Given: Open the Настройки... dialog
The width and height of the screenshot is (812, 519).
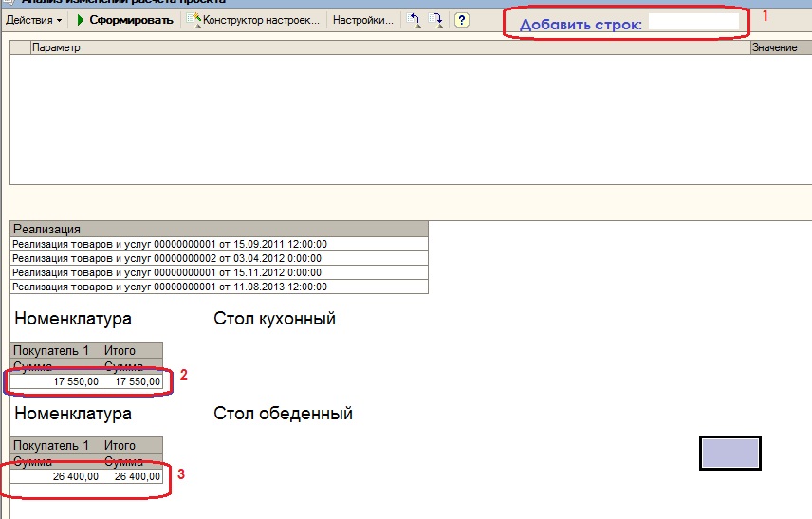Looking at the screenshot, I should [x=362, y=20].
